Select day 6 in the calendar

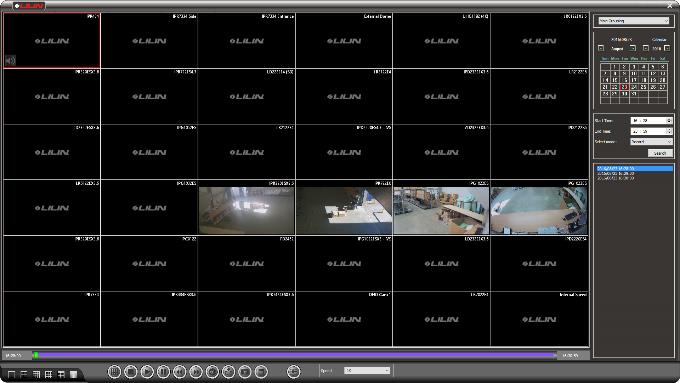pyautogui.click(x=663, y=67)
